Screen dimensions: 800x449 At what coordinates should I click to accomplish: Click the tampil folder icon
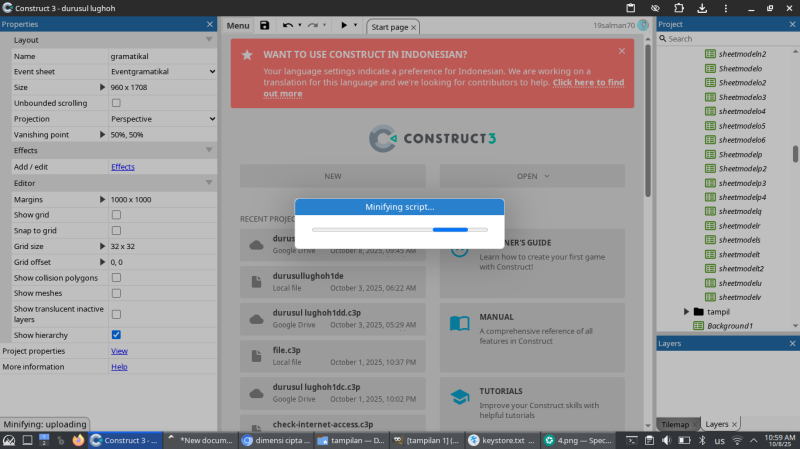click(698, 312)
